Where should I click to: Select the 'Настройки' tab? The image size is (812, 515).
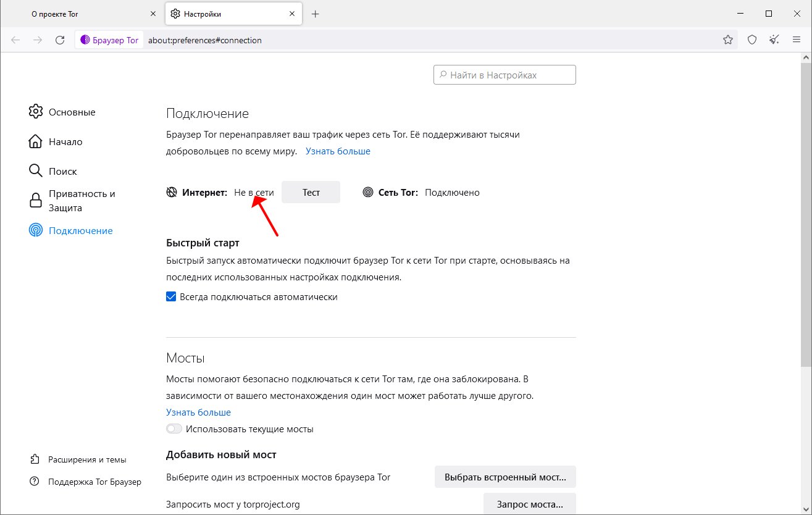click(x=233, y=14)
